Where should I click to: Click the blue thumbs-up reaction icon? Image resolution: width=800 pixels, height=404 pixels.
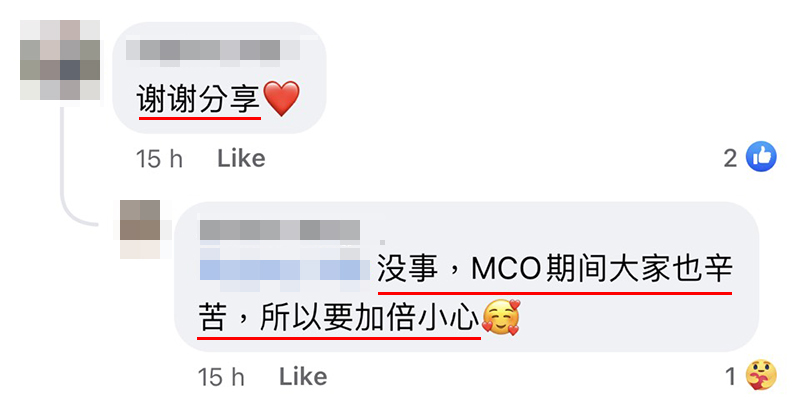pyautogui.click(x=761, y=157)
